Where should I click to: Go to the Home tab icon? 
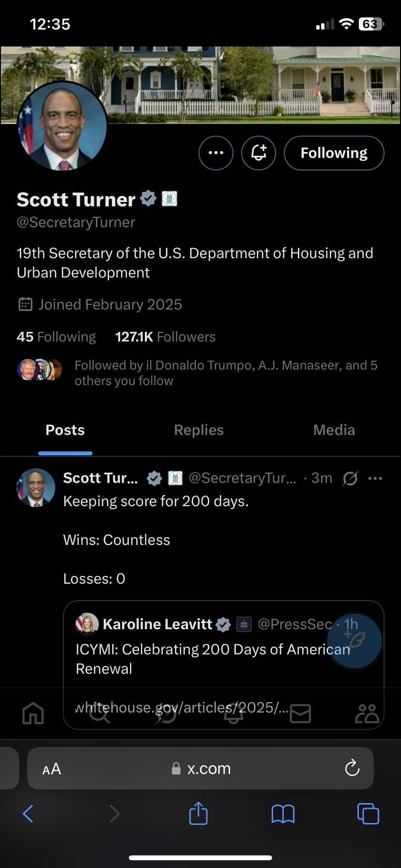pyautogui.click(x=33, y=713)
